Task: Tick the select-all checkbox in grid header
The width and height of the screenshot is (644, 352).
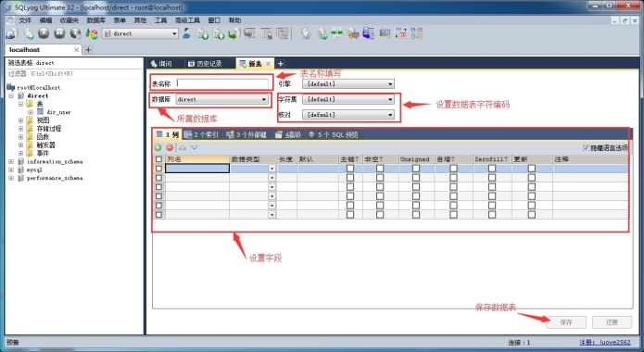Action: (158, 159)
